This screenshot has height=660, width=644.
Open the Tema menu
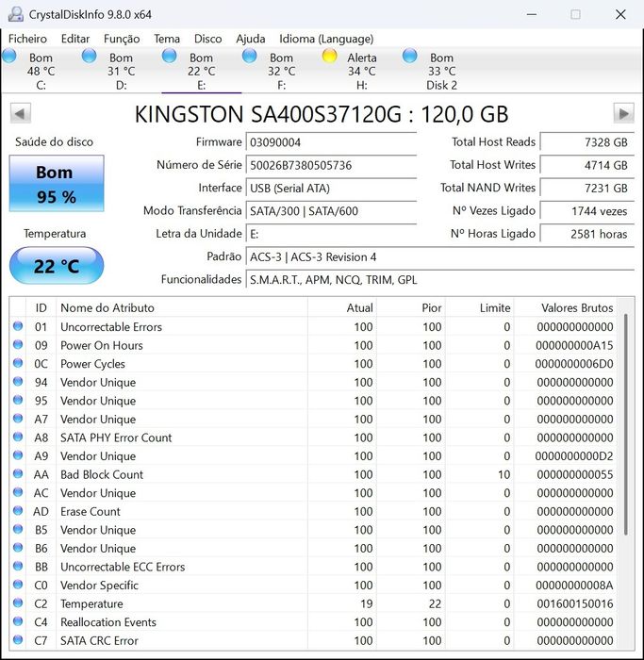[167, 39]
